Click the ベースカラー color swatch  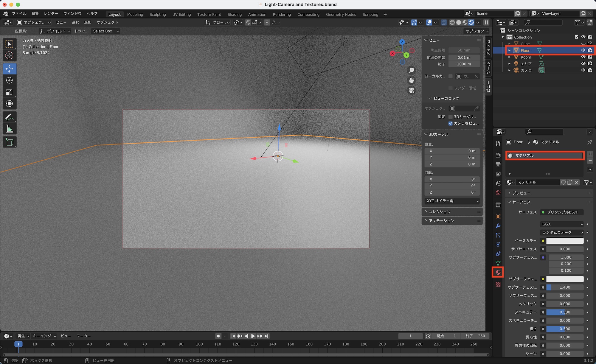(565, 241)
